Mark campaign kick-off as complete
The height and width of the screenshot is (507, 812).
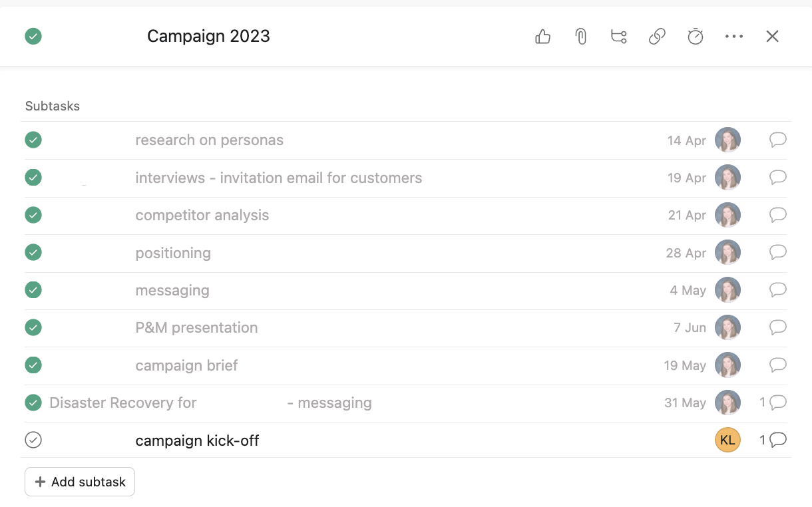click(x=33, y=440)
